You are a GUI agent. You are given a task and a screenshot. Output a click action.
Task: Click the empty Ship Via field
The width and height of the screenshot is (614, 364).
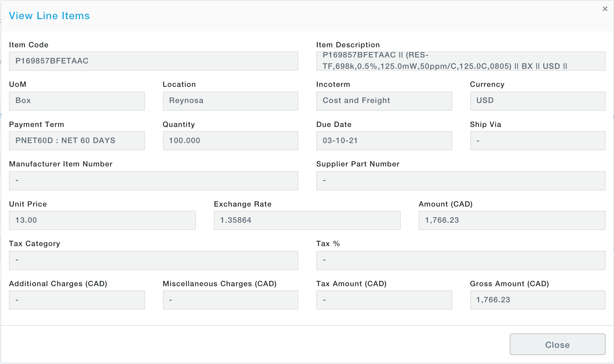tap(538, 141)
